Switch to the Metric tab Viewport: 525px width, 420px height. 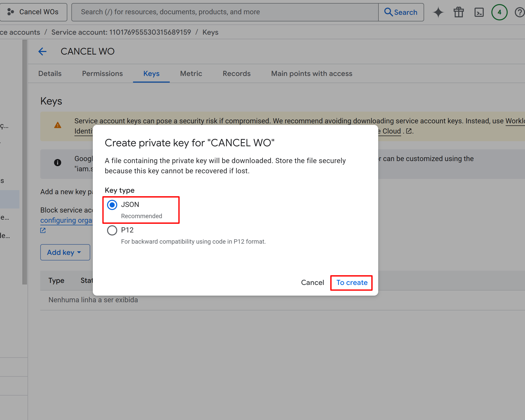(x=191, y=74)
